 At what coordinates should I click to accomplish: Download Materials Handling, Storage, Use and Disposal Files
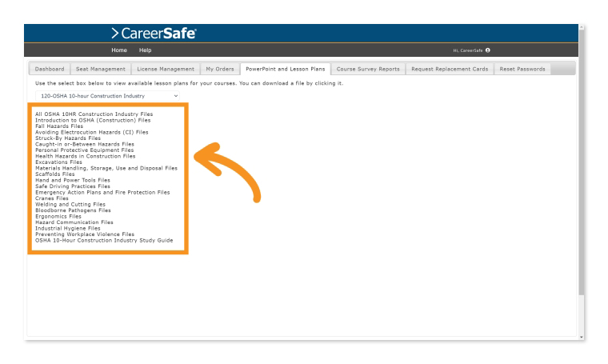pos(106,168)
